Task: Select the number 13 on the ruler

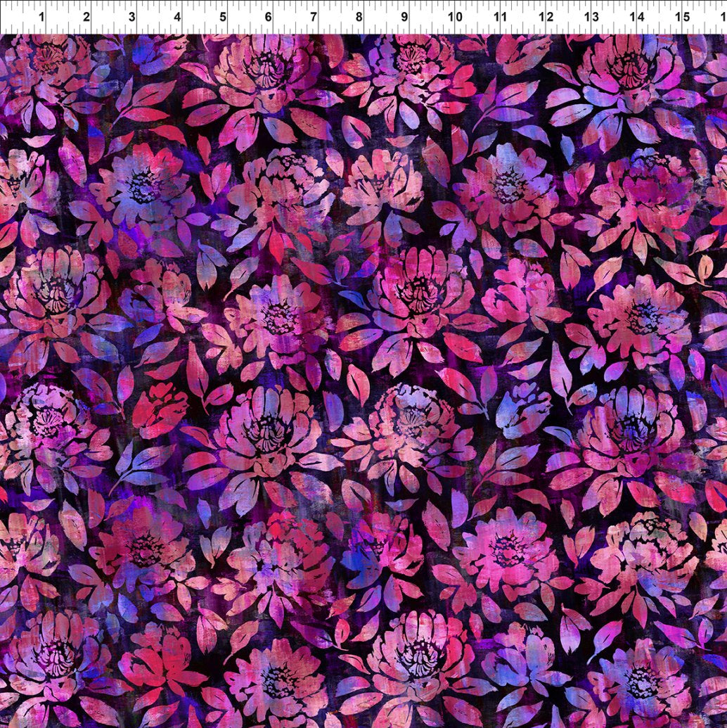Action: (591, 17)
